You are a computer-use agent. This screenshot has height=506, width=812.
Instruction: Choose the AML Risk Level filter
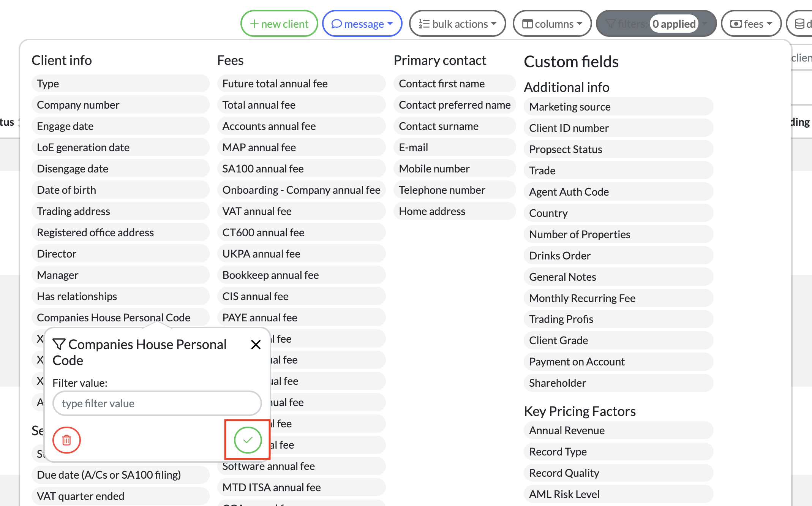618,494
